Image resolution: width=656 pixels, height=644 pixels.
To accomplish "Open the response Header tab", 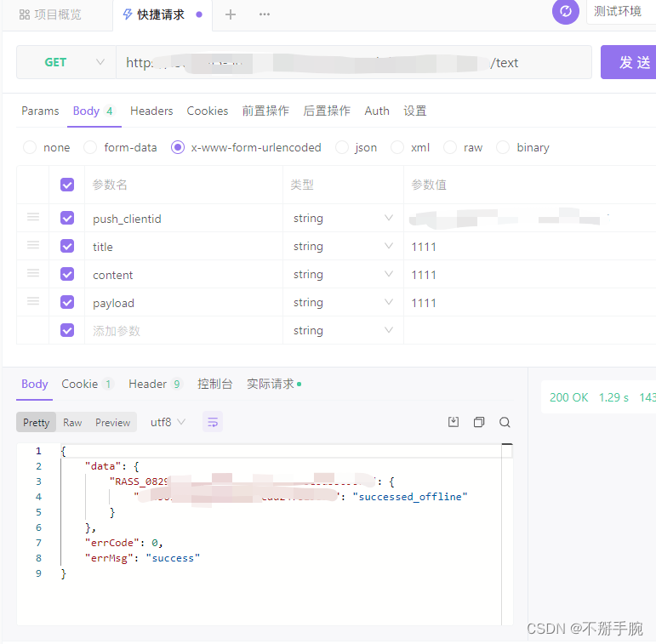I will 156,384.
